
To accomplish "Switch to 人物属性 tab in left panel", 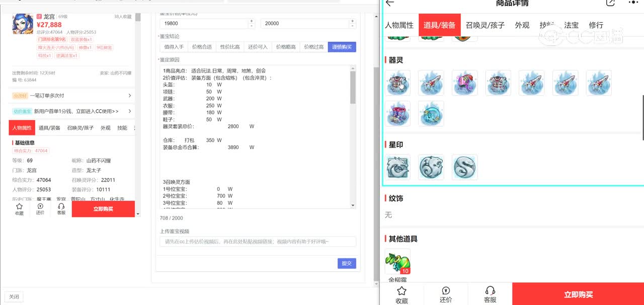I will [x=22, y=128].
